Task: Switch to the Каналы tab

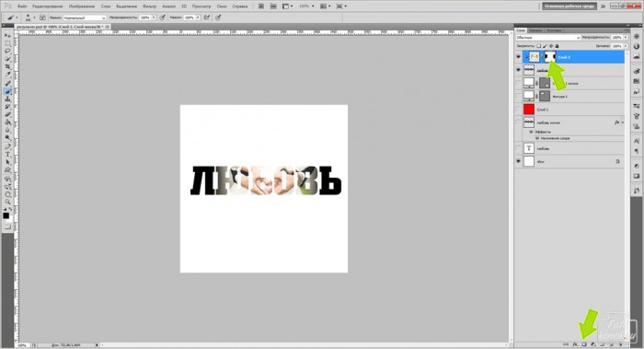Action: point(535,30)
